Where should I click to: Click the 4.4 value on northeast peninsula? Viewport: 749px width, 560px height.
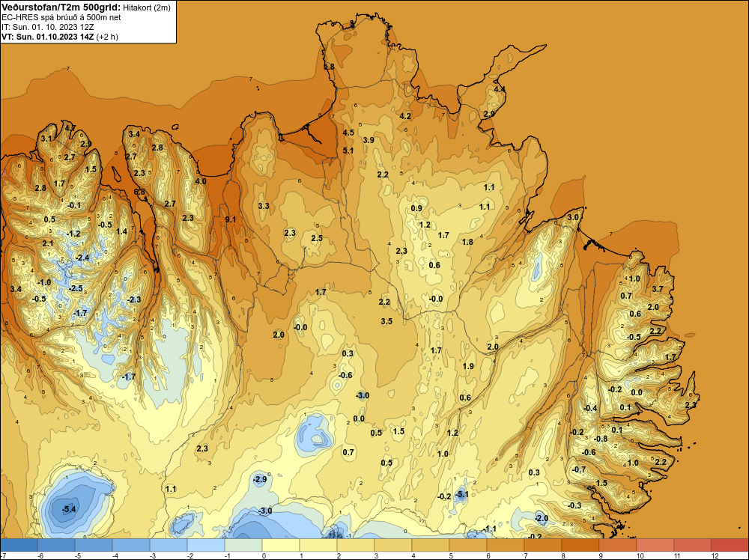tap(499, 89)
